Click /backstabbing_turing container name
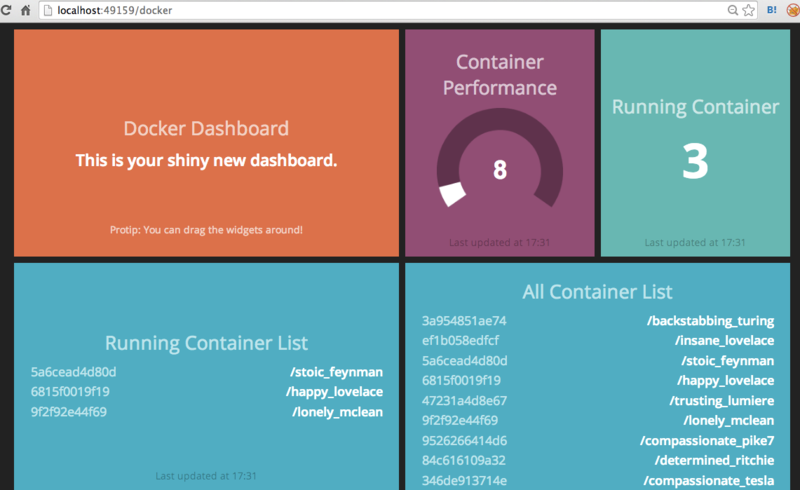 711,321
